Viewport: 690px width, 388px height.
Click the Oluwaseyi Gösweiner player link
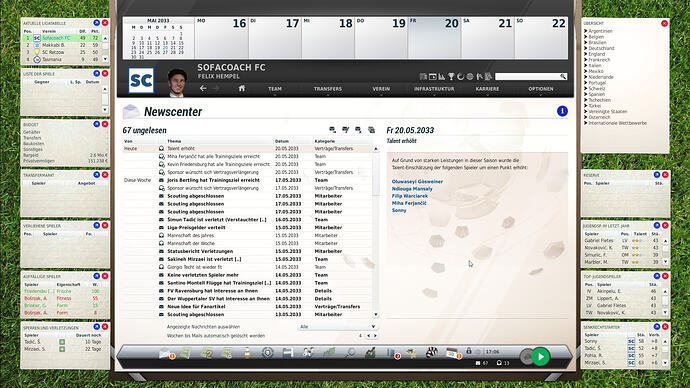pyautogui.click(x=417, y=181)
